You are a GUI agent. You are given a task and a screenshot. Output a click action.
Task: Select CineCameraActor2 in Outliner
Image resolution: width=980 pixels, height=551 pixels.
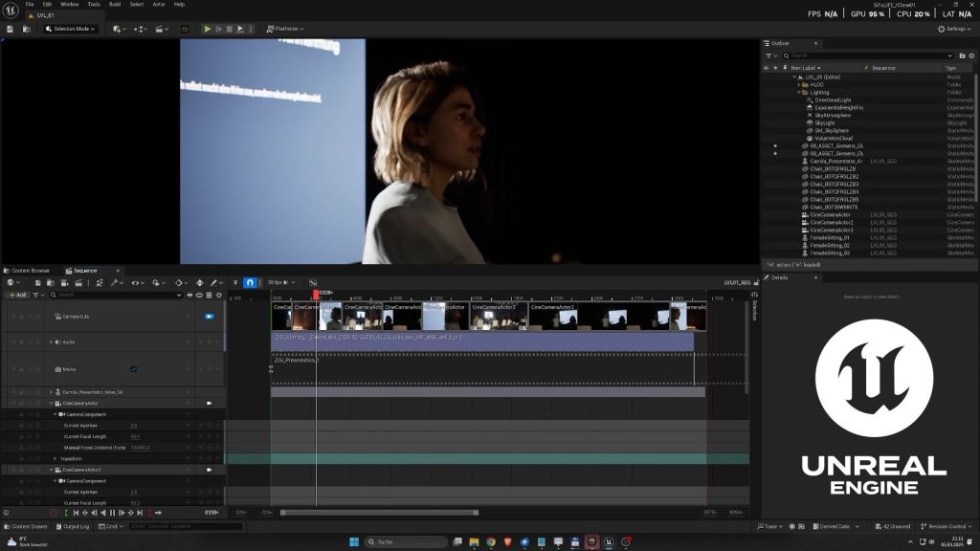832,222
